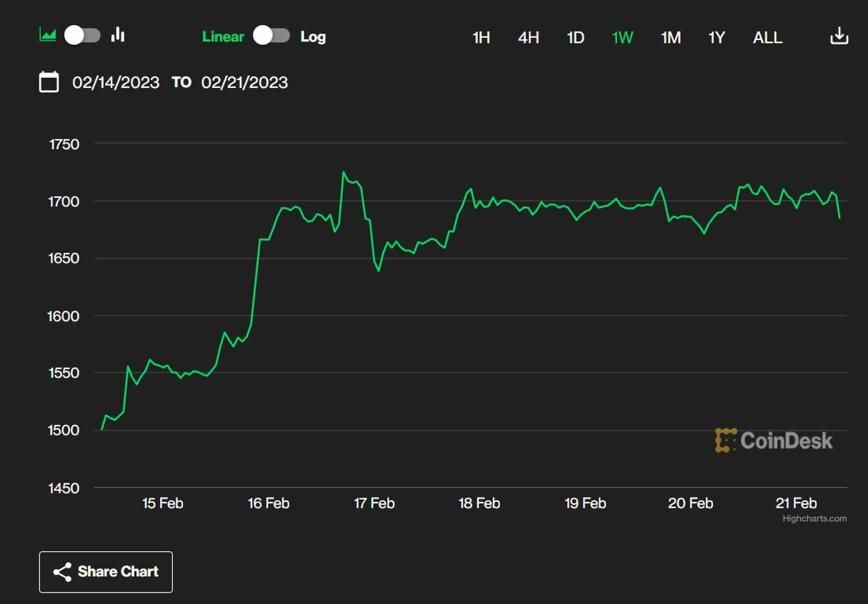Toggle the line/candlestick chart switch
868x604 pixels.
coord(82,35)
